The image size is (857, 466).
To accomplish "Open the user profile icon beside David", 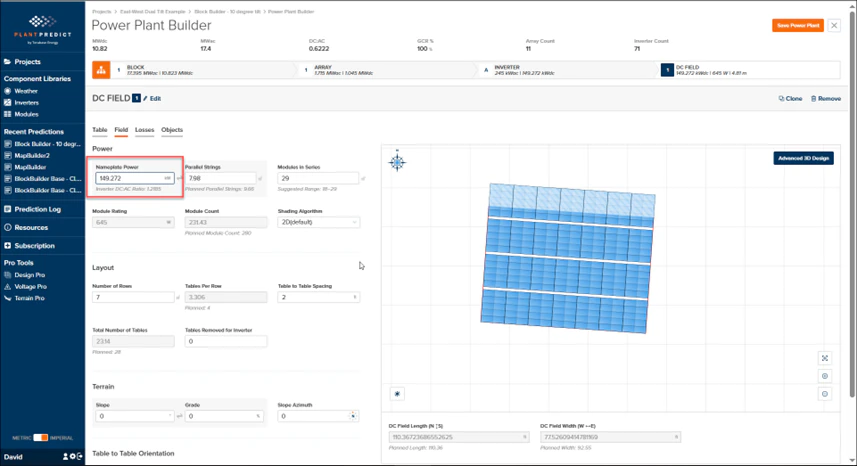I will coord(65,457).
